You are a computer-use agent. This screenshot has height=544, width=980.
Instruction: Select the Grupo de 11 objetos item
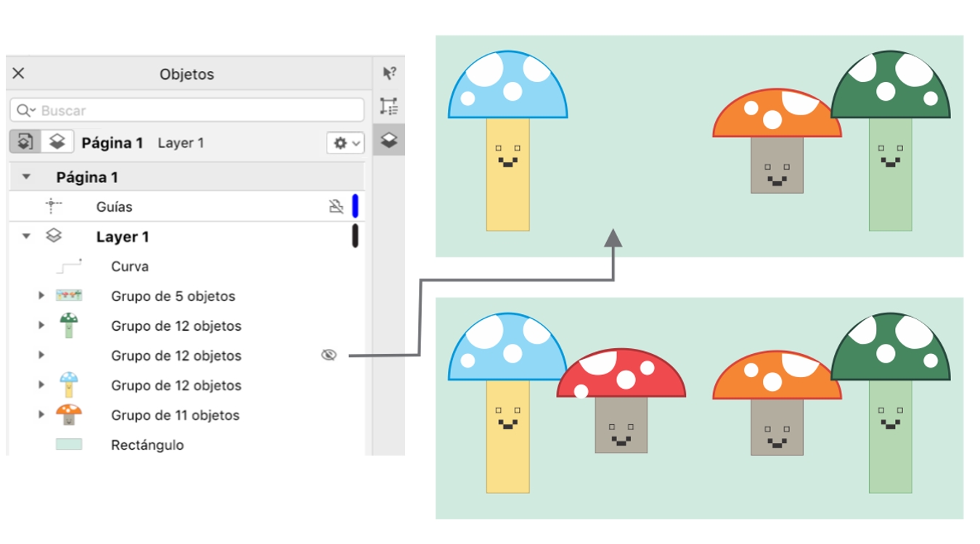pos(175,415)
